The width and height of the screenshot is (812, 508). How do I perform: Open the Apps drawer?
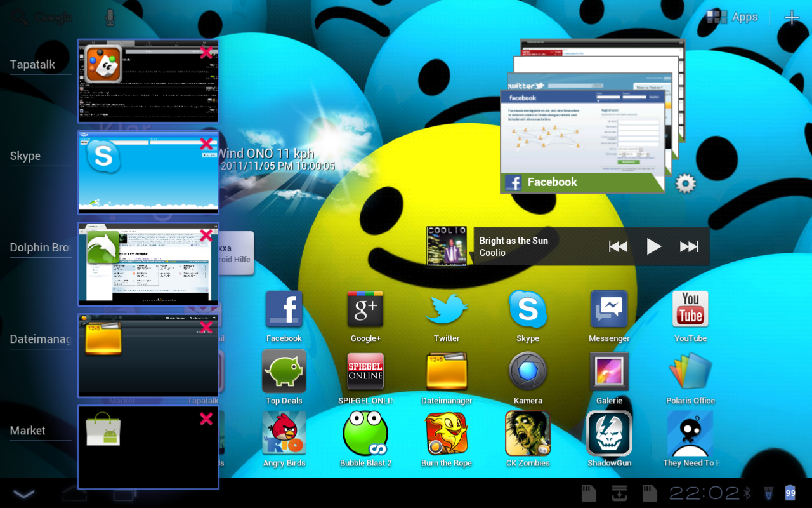pos(732,17)
